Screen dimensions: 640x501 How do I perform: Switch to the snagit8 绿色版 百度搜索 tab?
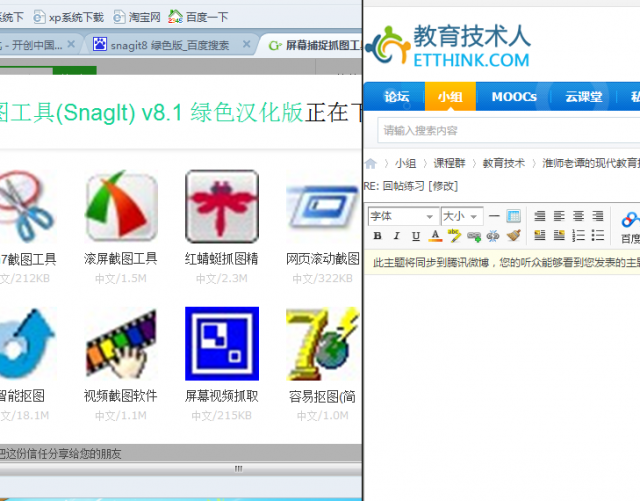(170, 45)
